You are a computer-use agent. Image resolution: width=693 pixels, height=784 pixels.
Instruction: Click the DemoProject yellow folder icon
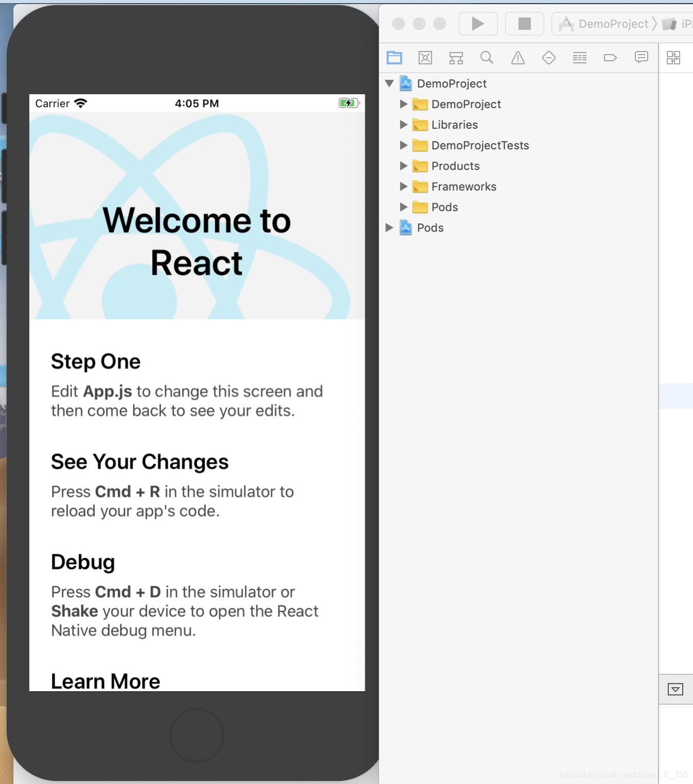coord(420,104)
